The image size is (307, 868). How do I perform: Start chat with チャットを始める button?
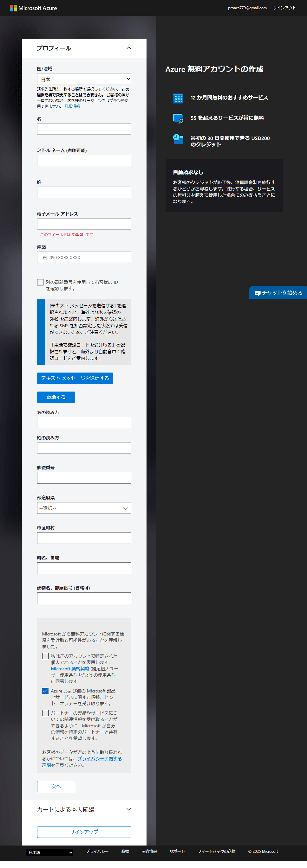(278, 293)
